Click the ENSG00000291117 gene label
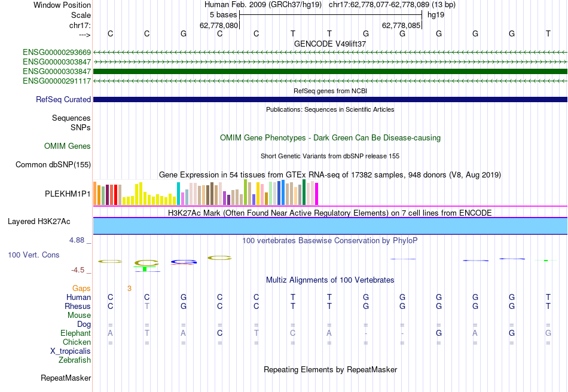 [x=57, y=81]
